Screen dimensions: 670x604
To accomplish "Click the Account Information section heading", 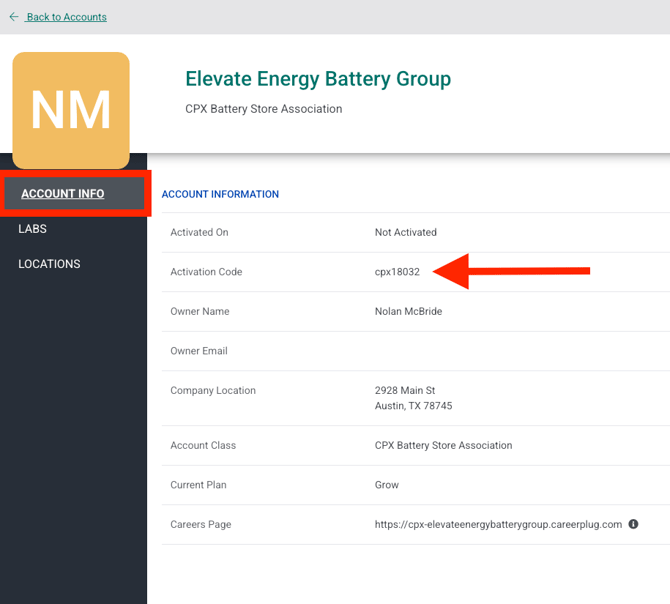I will (x=220, y=194).
